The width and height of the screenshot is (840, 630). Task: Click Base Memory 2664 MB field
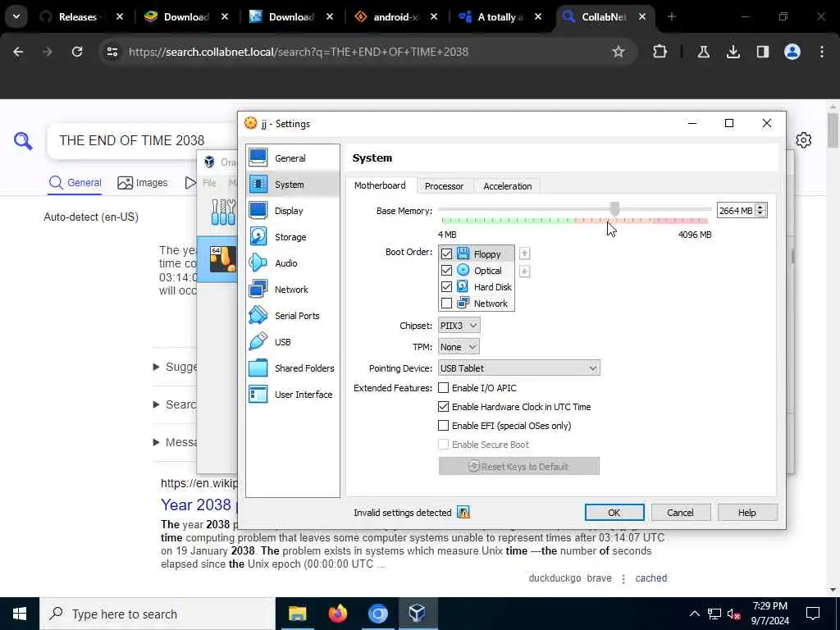coord(736,211)
